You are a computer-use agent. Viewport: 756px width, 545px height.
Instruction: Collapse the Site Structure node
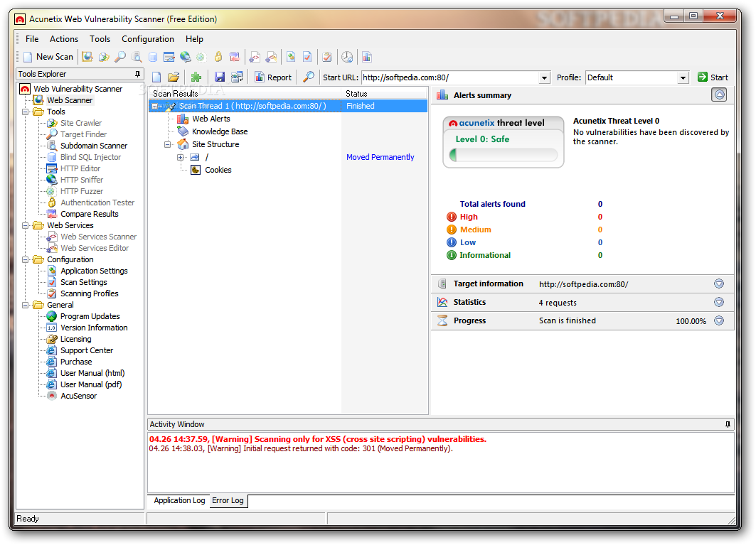(x=167, y=144)
